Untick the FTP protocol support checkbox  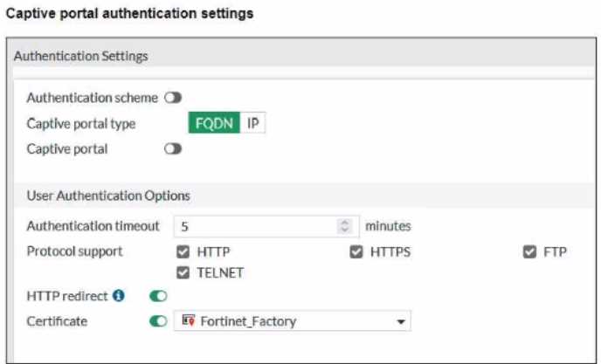click(529, 252)
